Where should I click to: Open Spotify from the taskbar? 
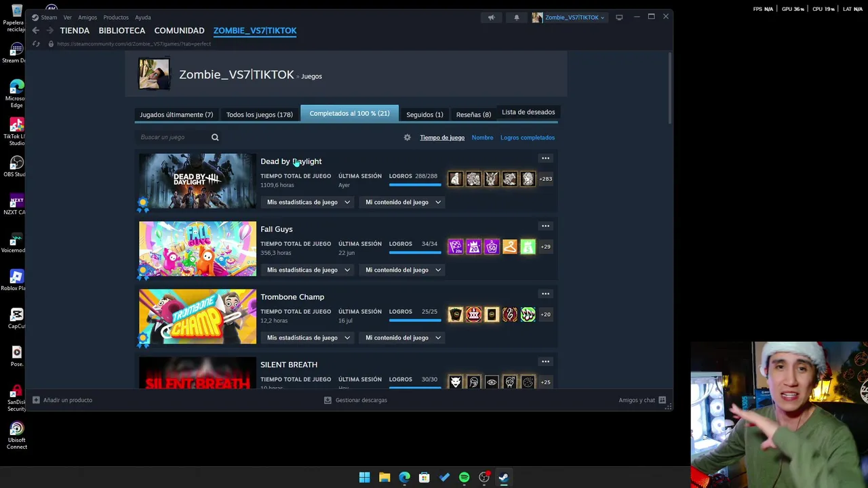[x=464, y=477]
